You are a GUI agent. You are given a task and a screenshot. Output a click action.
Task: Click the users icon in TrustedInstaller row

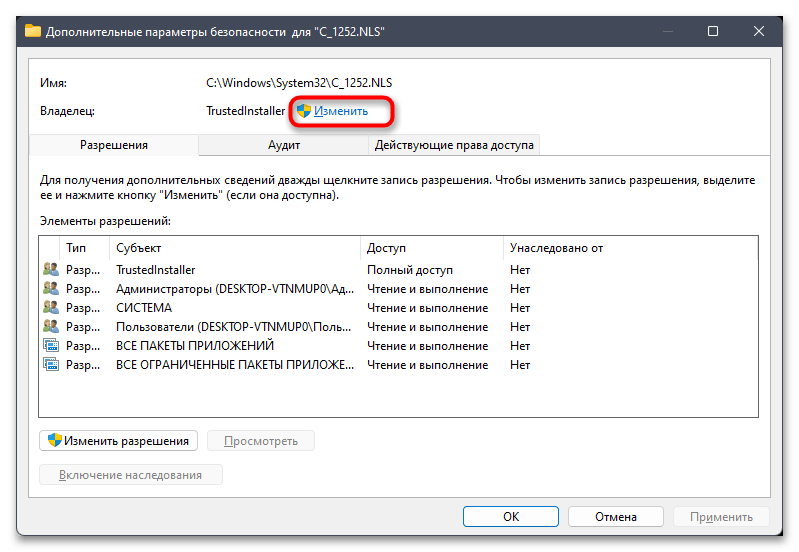[51, 269]
